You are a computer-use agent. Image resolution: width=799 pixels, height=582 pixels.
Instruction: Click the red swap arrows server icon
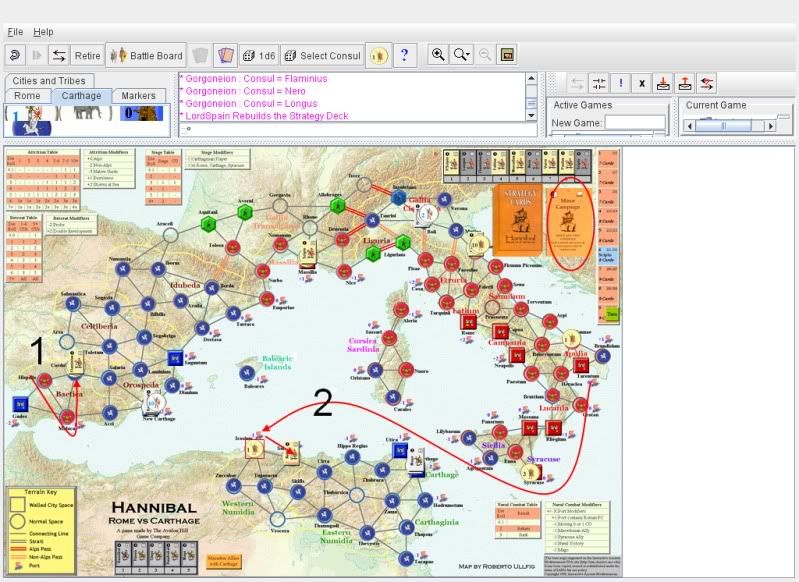707,83
